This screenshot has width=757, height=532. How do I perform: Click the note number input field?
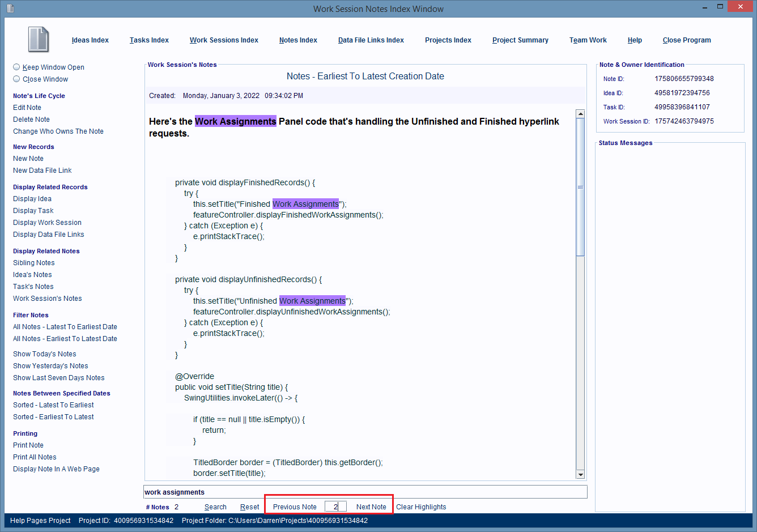point(335,507)
